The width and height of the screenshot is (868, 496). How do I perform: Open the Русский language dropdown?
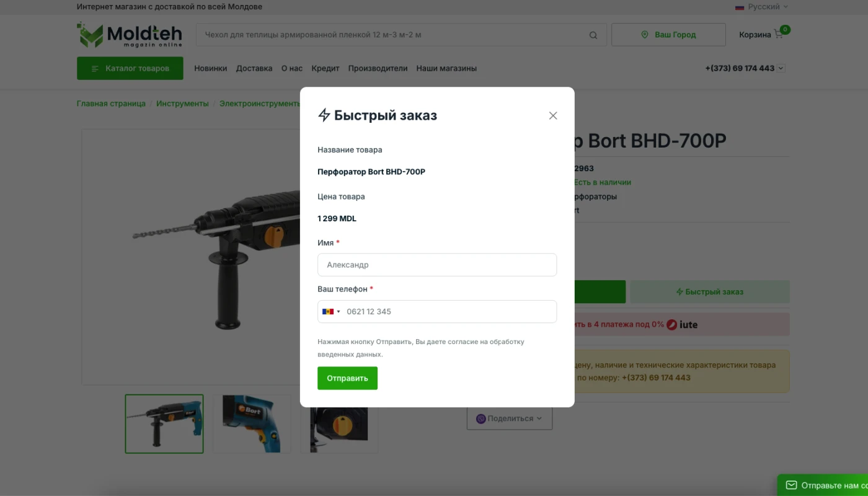point(761,7)
